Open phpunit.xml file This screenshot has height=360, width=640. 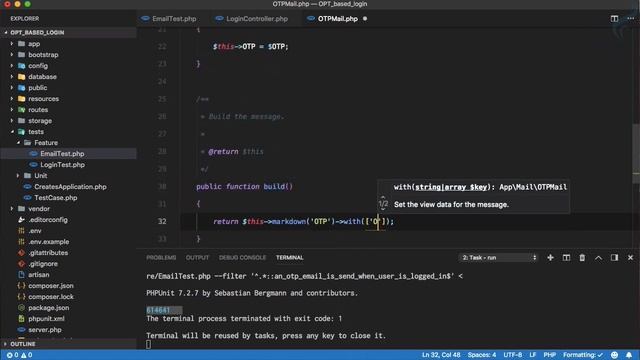tap(46, 319)
